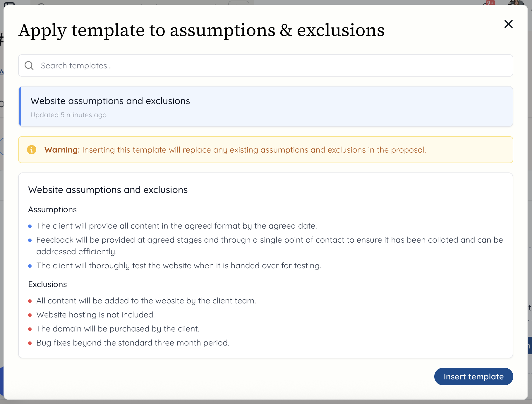Click the 'Updated 5 minutes ago' label
Viewport: 532px width, 404px height.
(x=69, y=115)
